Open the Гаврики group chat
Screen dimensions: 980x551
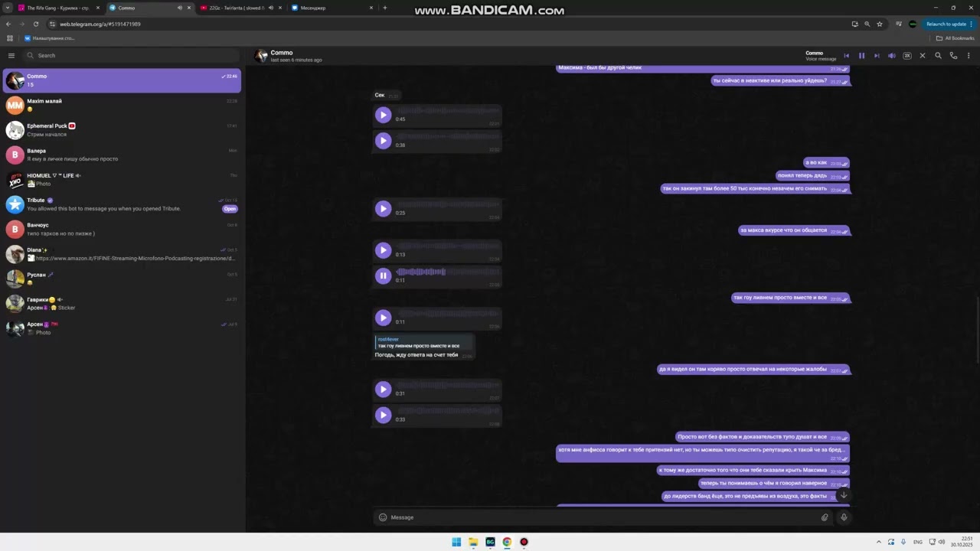(122, 303)
